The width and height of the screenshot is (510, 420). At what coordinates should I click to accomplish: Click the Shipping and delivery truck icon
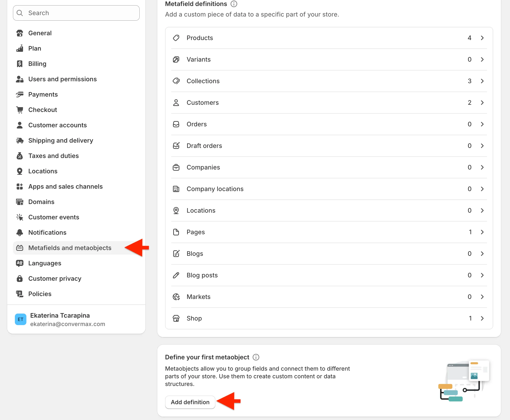tap(20, 140)
